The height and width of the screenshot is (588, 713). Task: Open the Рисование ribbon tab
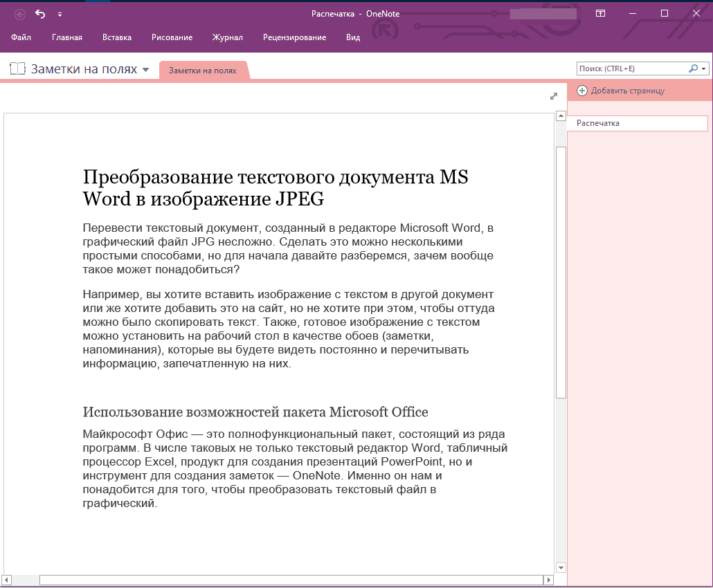(x=172, y=37)
